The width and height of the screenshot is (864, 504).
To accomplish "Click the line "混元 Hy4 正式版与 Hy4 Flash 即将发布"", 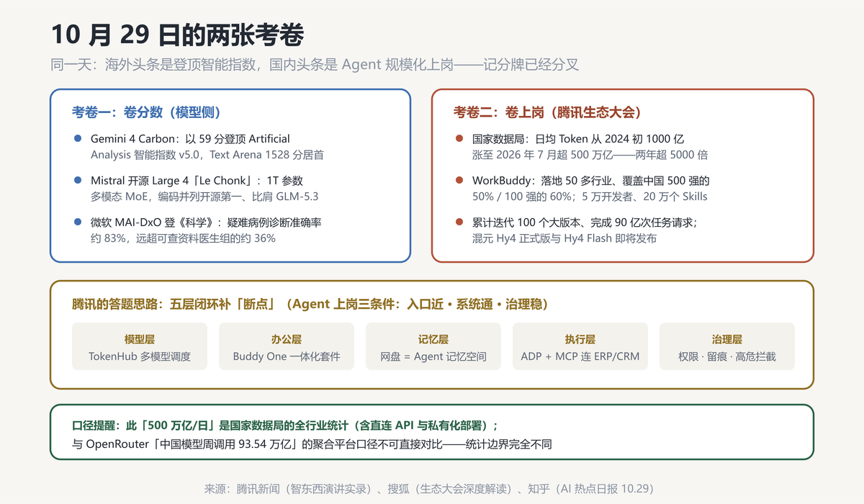I will coord(564,238).
